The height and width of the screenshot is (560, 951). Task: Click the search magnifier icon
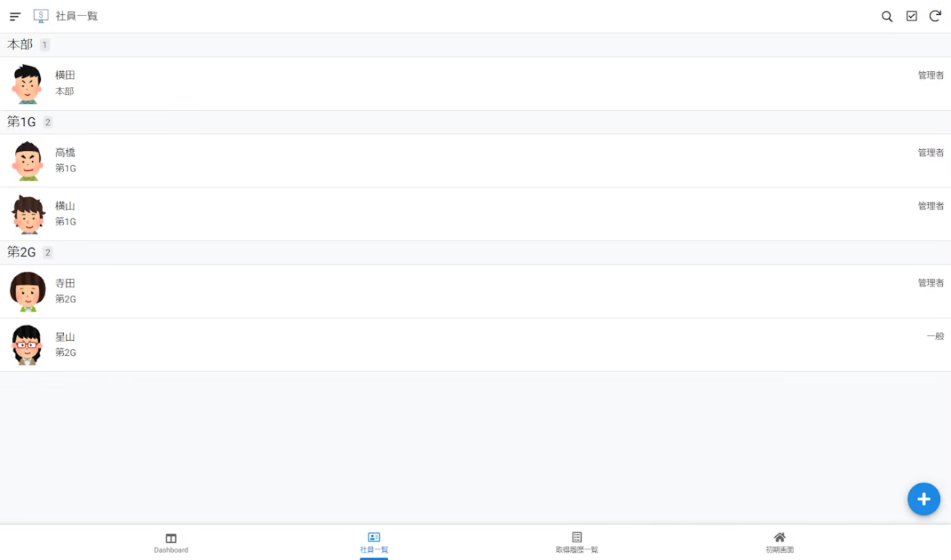click(887, 16)
